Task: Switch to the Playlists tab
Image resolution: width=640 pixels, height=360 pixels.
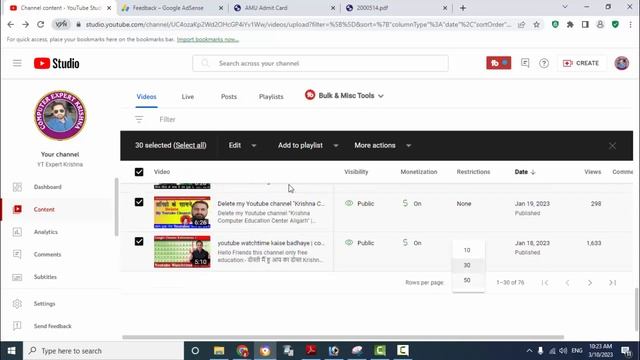Action: pos(271,97)
